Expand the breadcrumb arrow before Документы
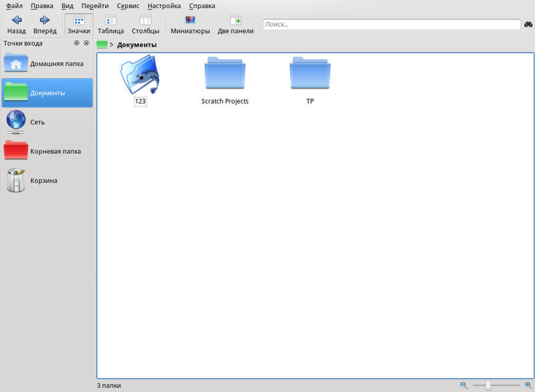Screen dimensions: 535x392 click(x=111, y=45)
